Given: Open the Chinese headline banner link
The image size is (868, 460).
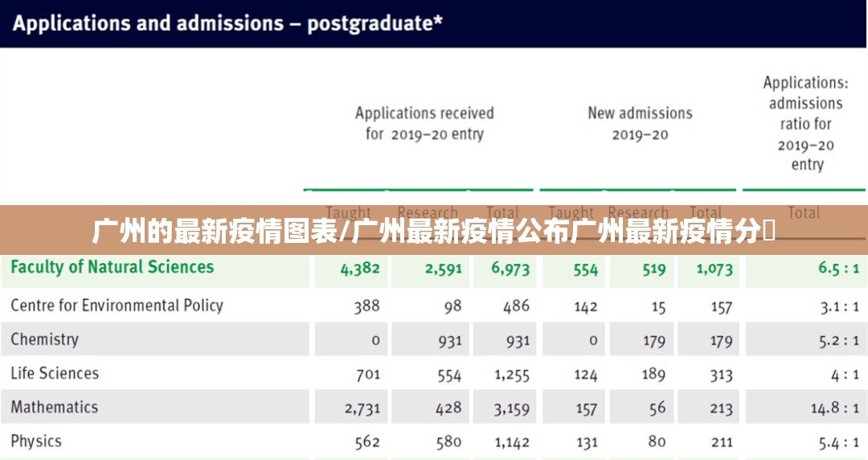Looking at the screenshot, I should [434, 232].
